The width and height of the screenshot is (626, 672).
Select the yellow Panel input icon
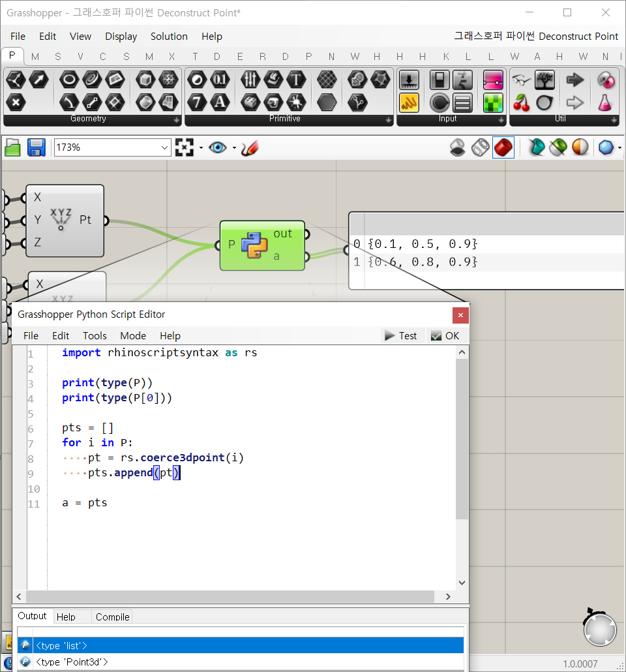pyautogui.click(x=409, y=102)
